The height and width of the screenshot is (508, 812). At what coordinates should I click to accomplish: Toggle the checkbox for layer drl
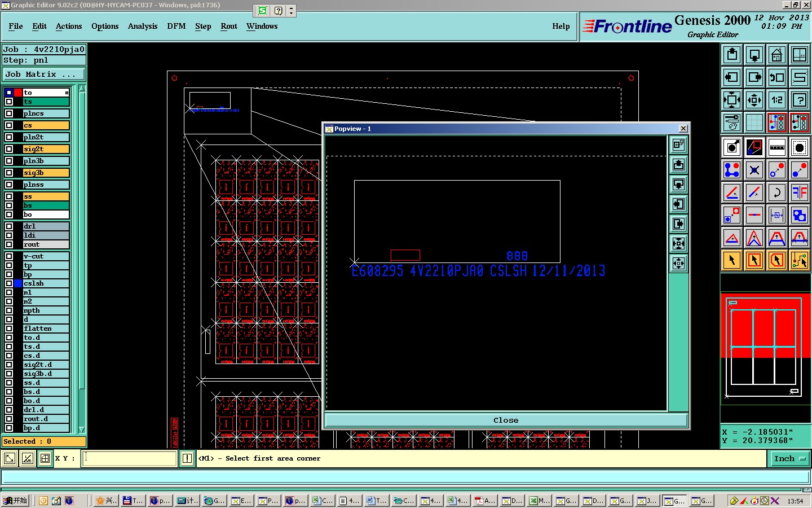pyautogui.click(x=9, y=226)
